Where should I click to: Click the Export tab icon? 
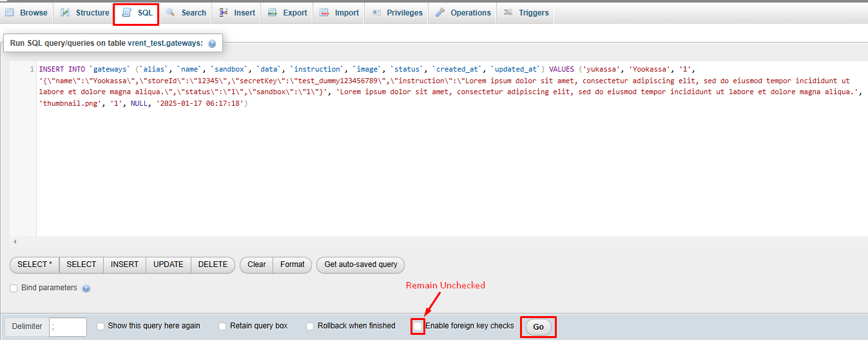pyautogui.click(x=273, y=12)
